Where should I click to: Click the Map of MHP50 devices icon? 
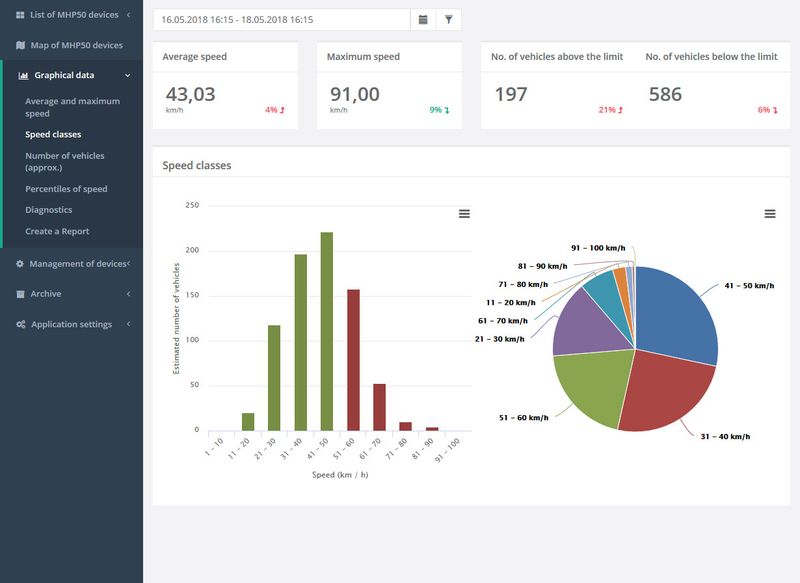(x=20, y=45)
